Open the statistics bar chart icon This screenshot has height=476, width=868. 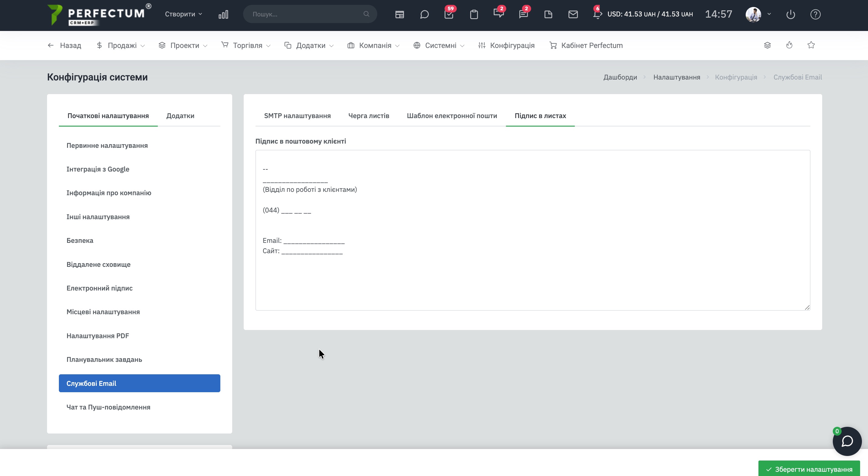point(223,14)
